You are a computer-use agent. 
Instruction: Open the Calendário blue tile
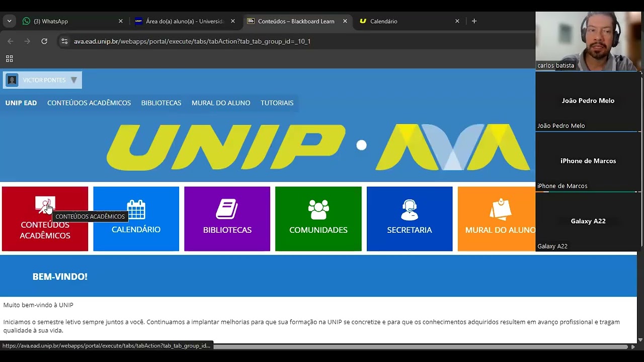pyautogui.click(x=136, y=219)
